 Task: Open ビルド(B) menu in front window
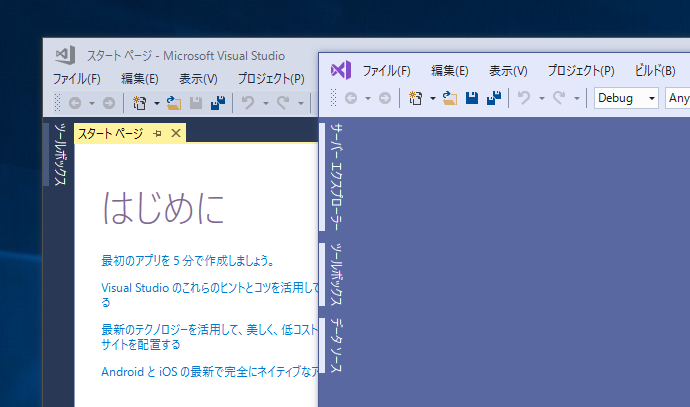(x=655, y=71)
